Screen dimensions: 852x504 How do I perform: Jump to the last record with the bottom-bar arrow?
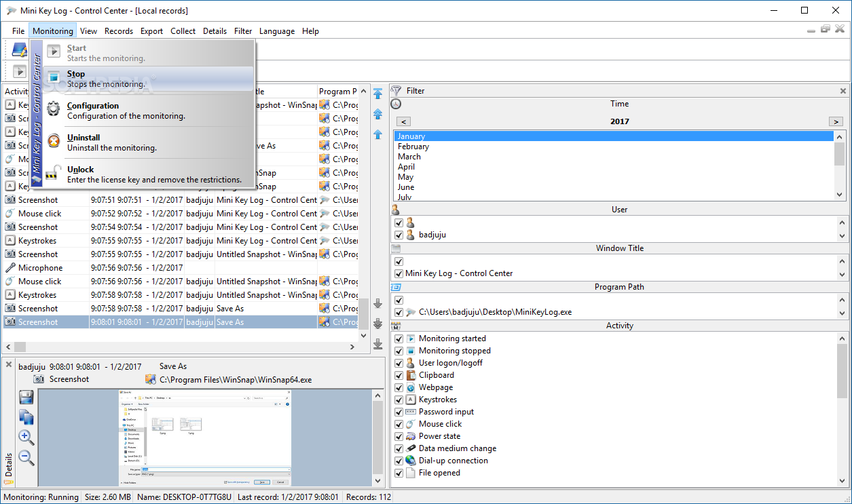[378, 345]
